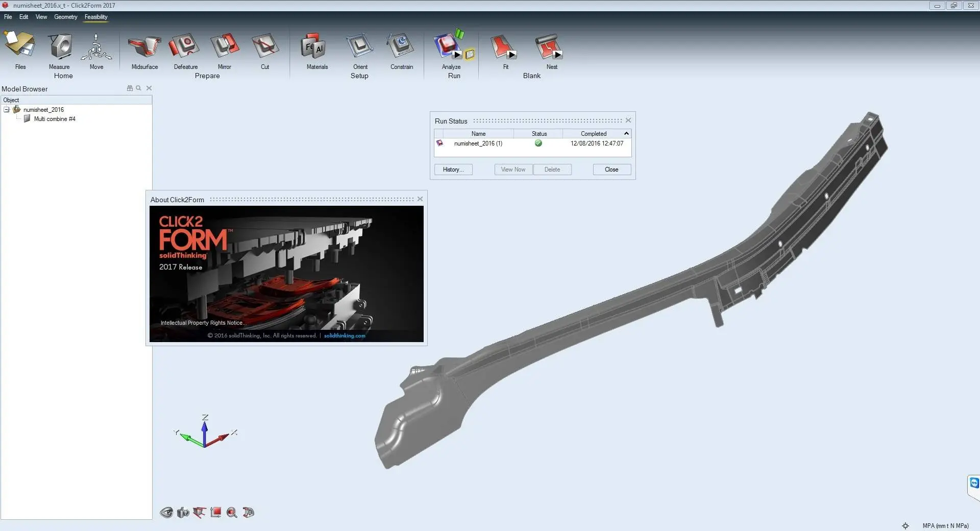Open the red square axes view icon

pyautogui.click(x=215, y=513)
